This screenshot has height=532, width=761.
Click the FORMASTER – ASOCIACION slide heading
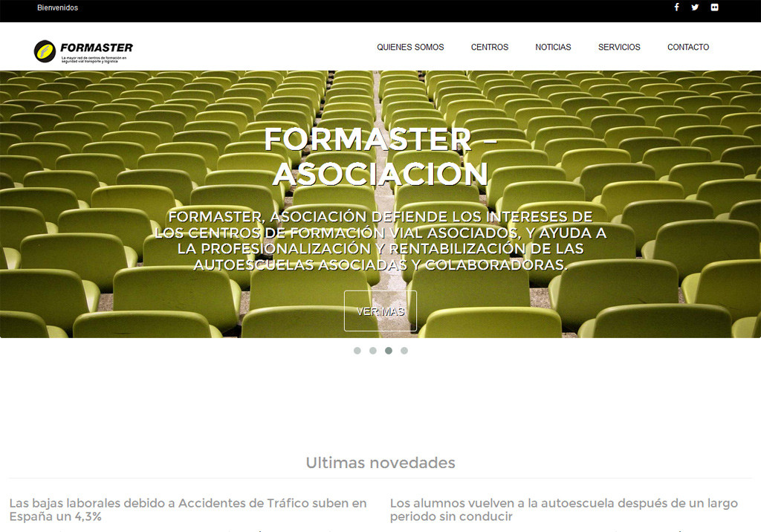380,157
